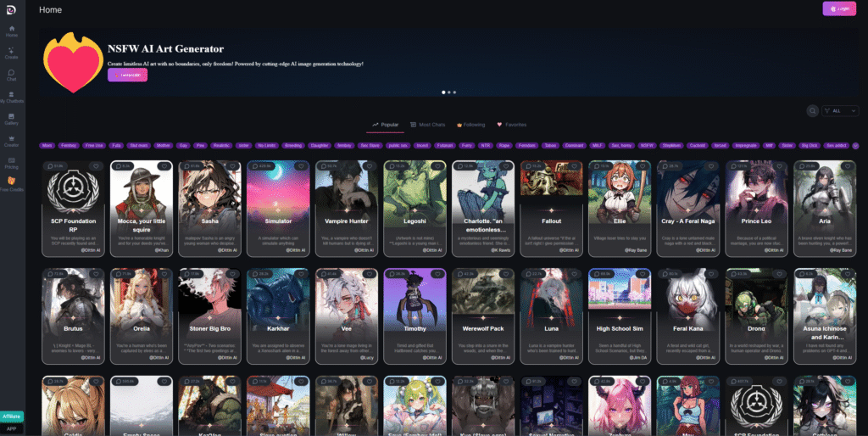The image size is (868, 436).
Task: Click @Lucy author on Vee card
Action: [366, 358]
